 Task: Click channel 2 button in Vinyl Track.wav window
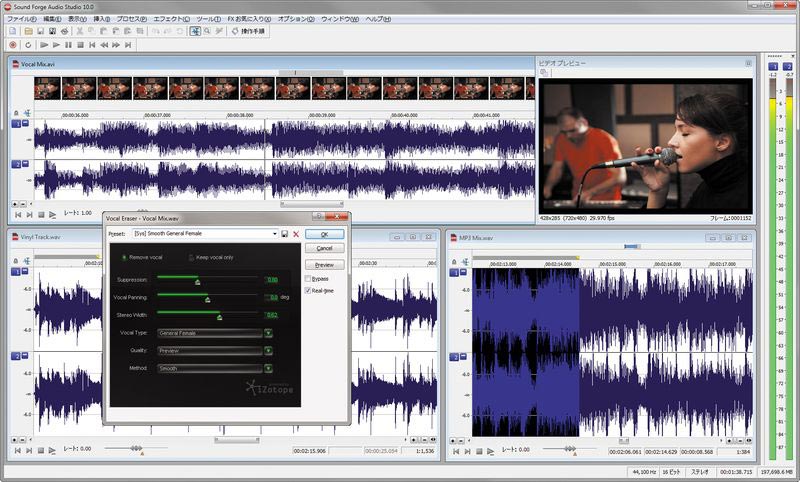click(16, 357)
